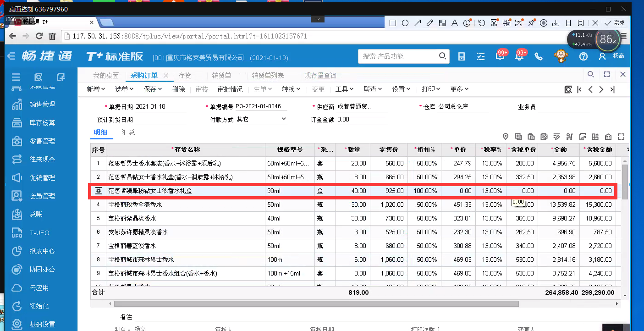The image size is (644, 331).
Task: Open the help question mark icon
Action: tap(583, 56)
